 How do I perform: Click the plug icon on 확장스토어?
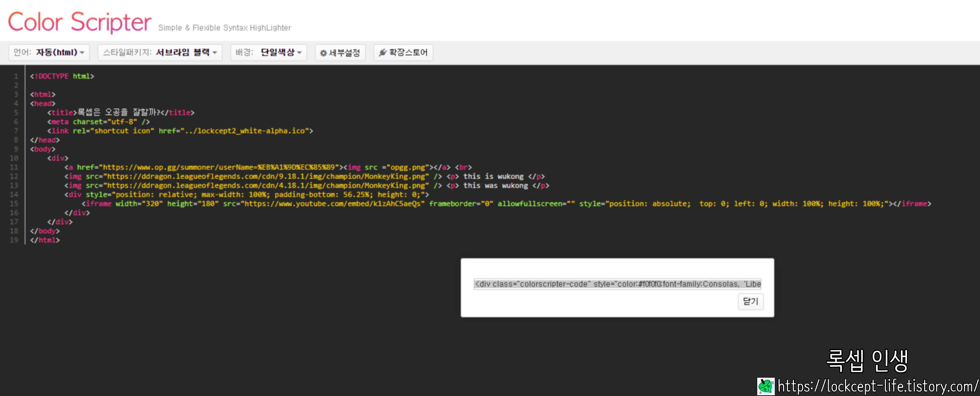(x=382, y=52)
